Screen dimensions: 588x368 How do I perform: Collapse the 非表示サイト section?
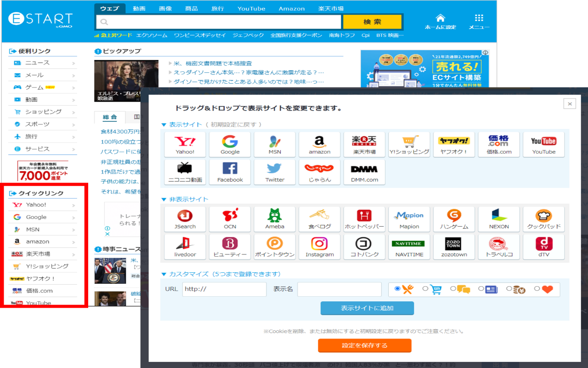[x=164, y=199]
